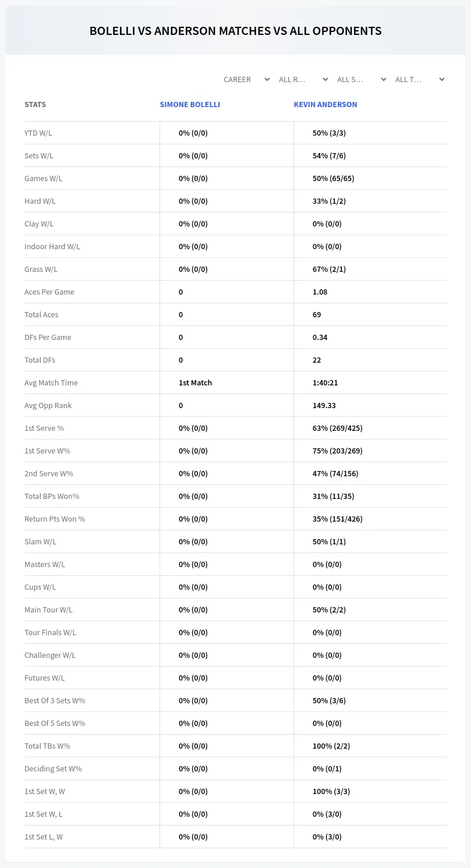Click the YTD W/L row label

click(x=38, y=133)
